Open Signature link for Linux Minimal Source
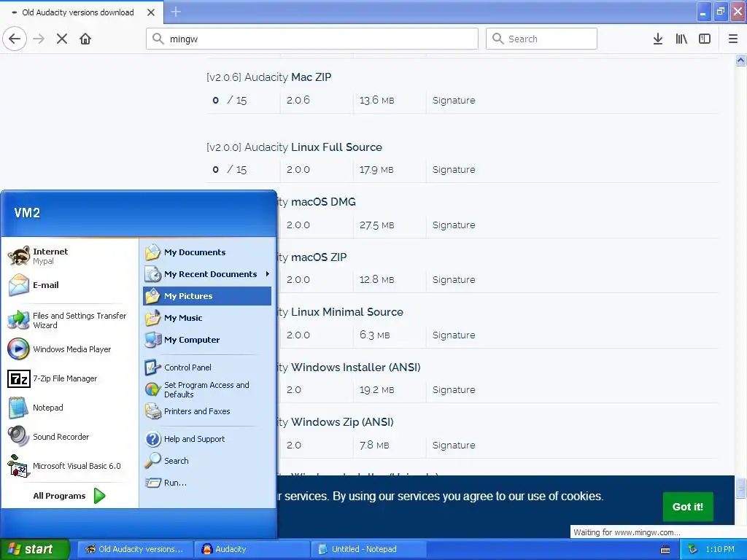The image size is (747, 560). coord(454,335)
